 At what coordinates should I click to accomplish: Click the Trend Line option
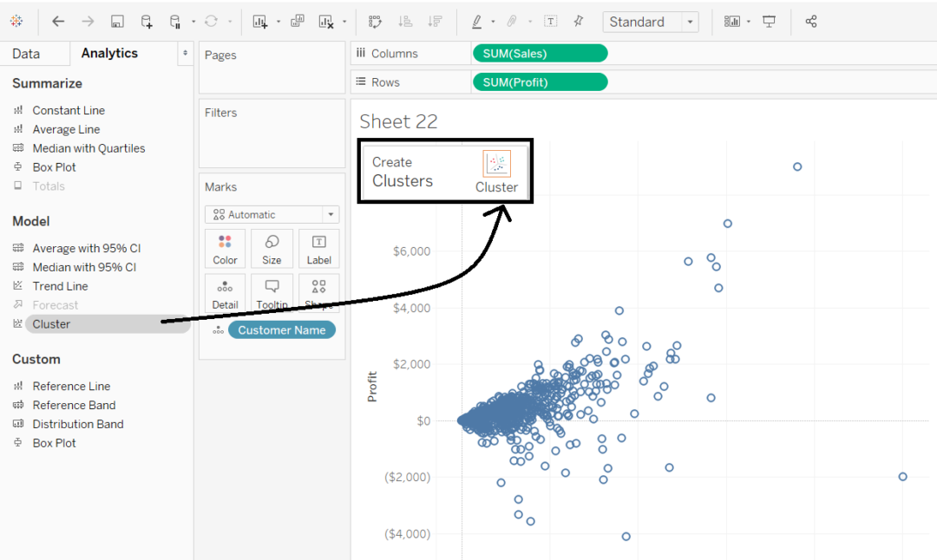60,285
